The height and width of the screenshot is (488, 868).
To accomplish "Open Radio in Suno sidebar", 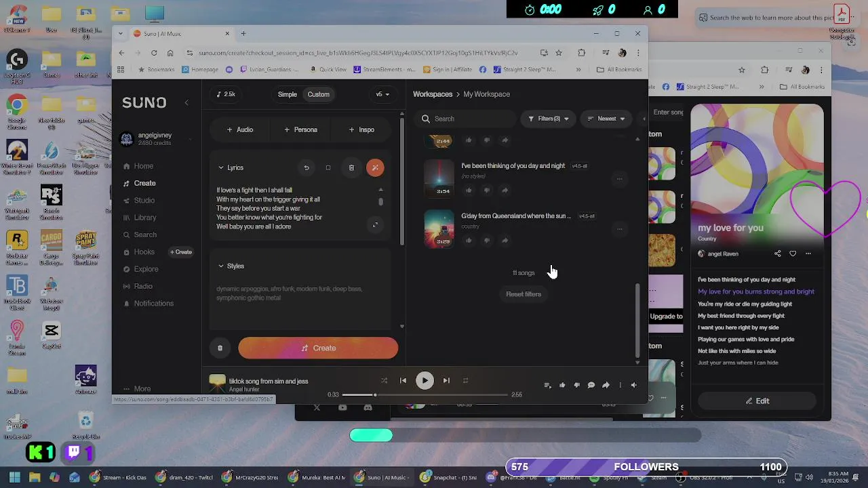I will pyautogui.click(x=138, y=286).
